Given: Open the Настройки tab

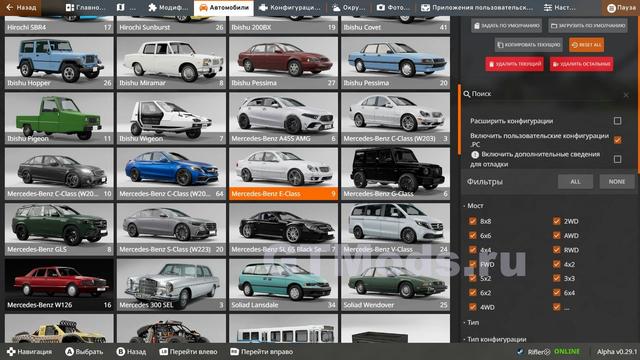Looking at the screenshot, I should coord(560,7).
